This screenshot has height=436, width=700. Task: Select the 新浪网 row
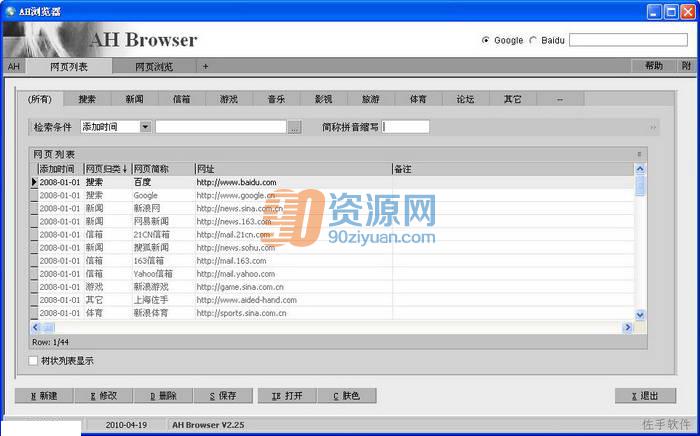(332, 208)
